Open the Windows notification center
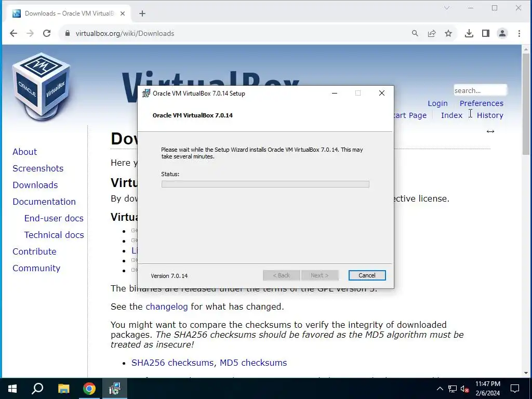532x399 pixels. point(515,389)
